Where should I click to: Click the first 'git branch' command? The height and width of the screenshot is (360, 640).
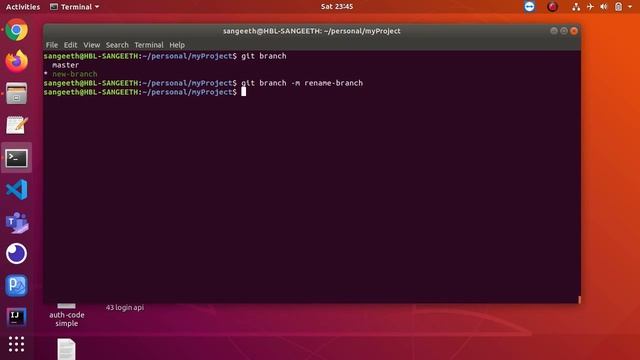tap(264, 56)
